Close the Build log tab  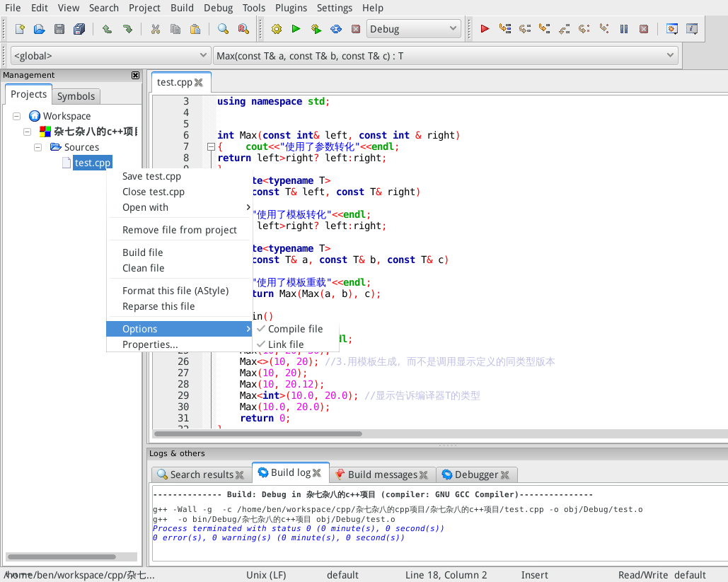317,473
